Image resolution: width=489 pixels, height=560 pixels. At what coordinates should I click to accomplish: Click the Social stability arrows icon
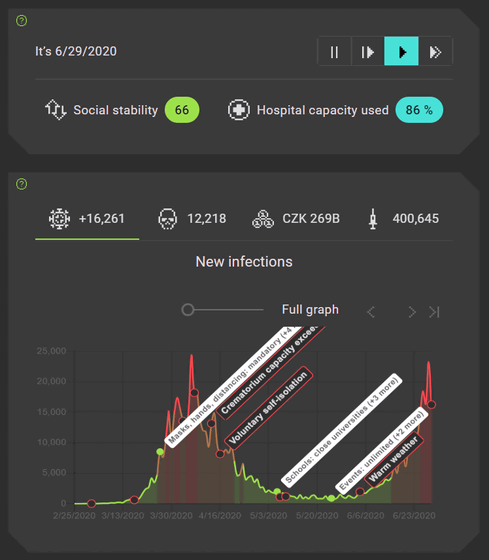pyautogui.click(x=56, y=110)
